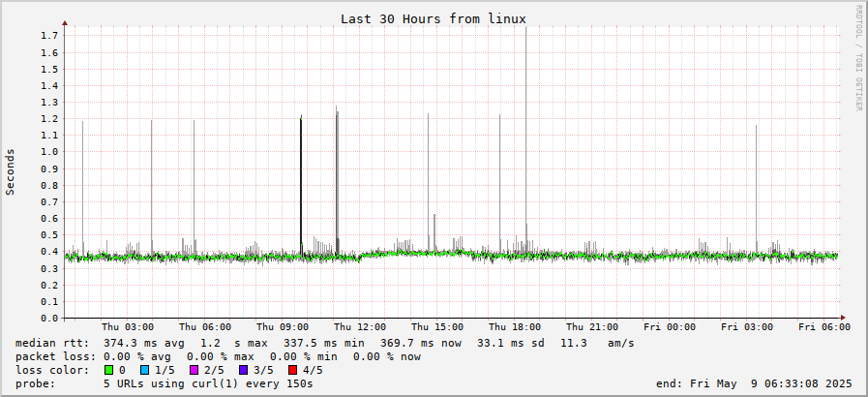The height and width of the screenshot is (397, 868).
Task: Click the 0.5 y-axis value
Action: coord(49,234)
